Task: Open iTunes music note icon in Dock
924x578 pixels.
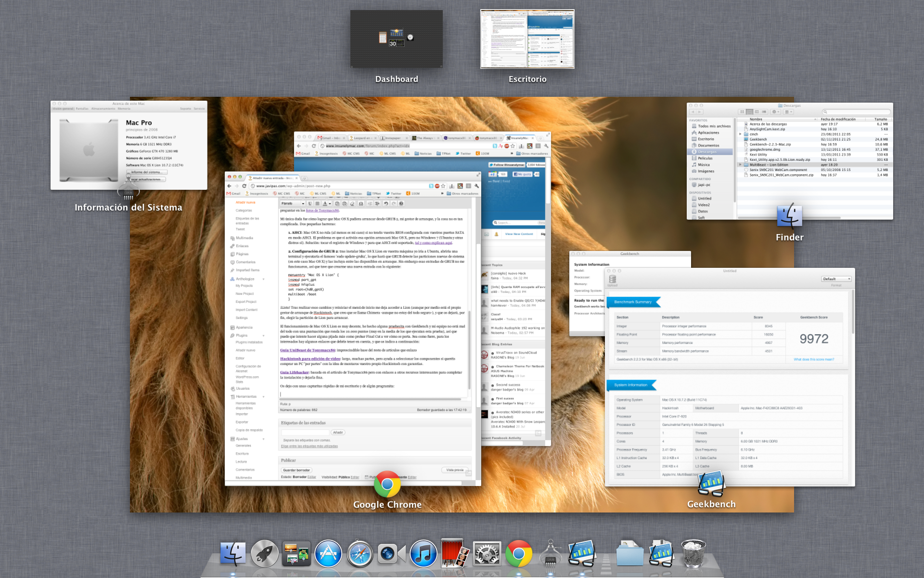Action: 423,553
